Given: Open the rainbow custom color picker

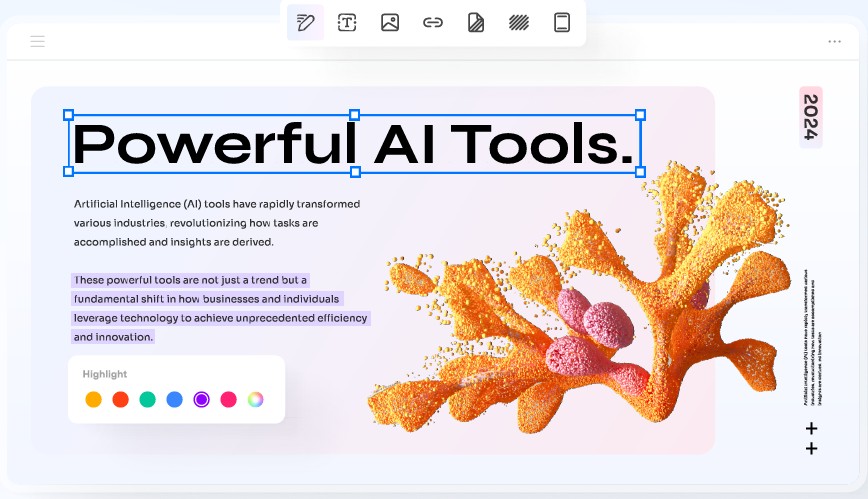Looking at the screenshot, I should (x=255, y=399).
